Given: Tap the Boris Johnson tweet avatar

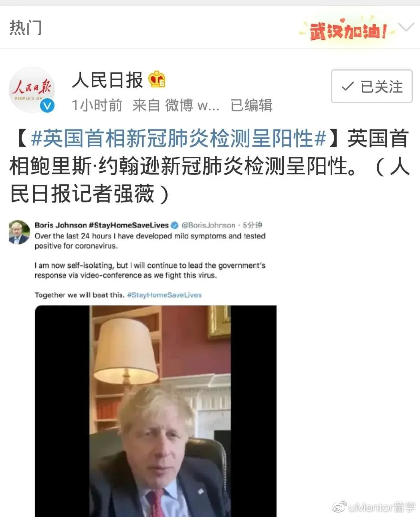Looking at the screenshot, I should pyautogui.click(x=19, y=232).
